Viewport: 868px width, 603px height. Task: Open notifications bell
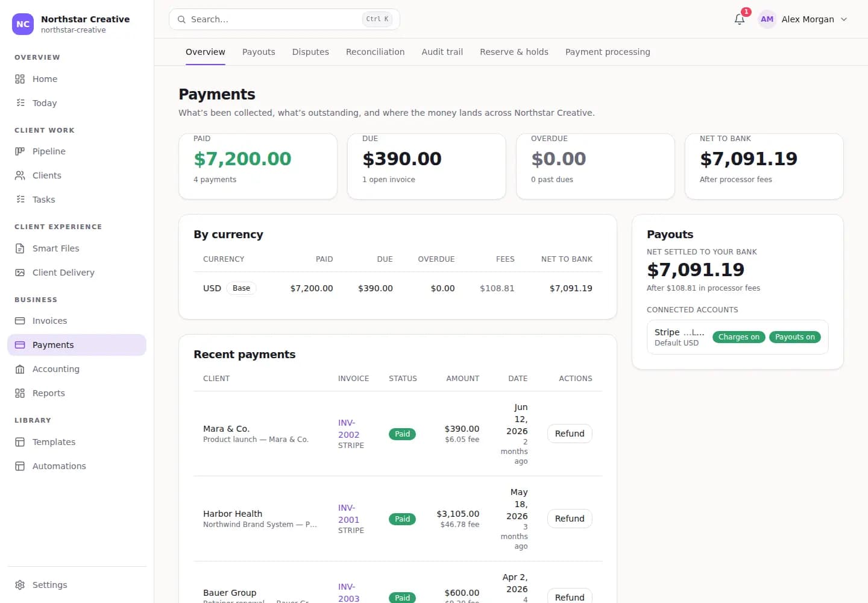[x=740, y=19]
